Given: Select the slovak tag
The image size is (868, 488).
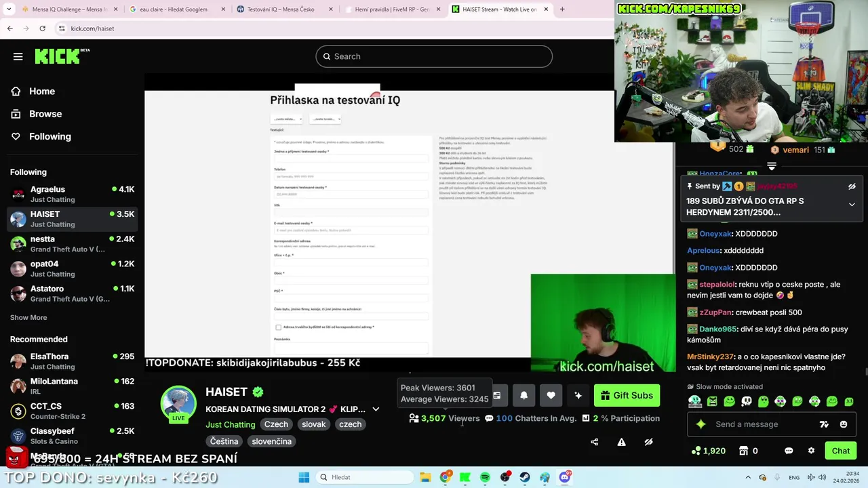Looking at the screenshot, I should tap(313, 424).
